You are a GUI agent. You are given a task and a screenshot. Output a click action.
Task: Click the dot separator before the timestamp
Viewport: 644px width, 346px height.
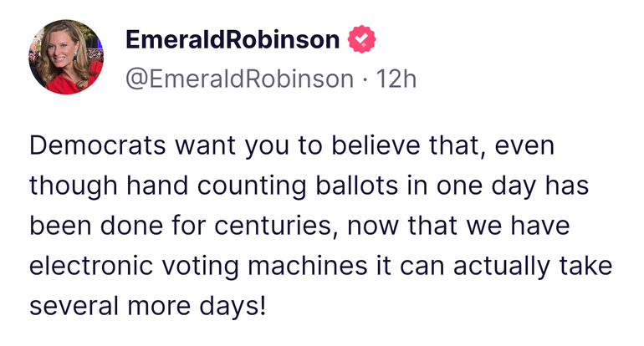(x=365, y=79)
